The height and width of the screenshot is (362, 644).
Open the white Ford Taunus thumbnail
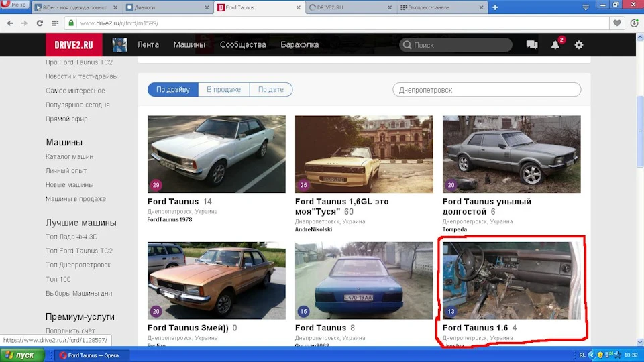point(217,154)
